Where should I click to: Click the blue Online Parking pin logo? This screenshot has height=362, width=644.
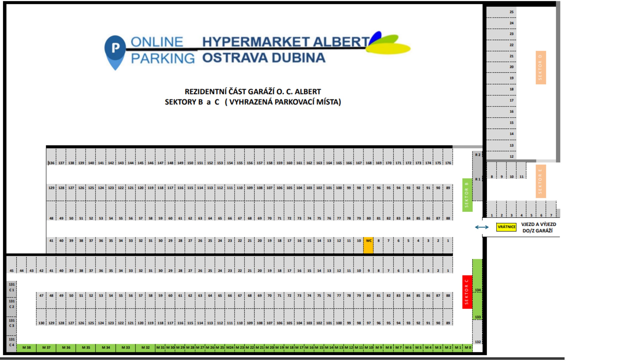coord(115,53)
